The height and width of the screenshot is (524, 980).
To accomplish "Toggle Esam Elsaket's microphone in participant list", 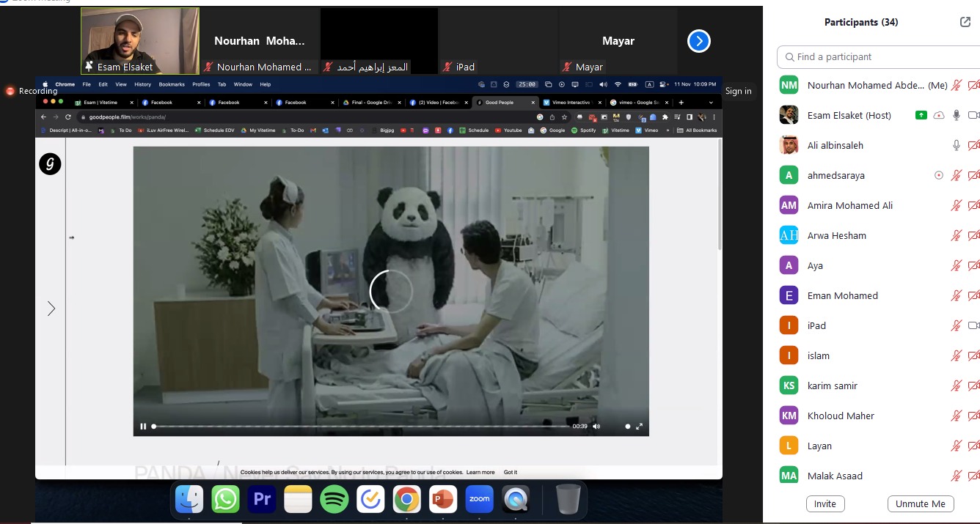I will click(x=957, y=115).
